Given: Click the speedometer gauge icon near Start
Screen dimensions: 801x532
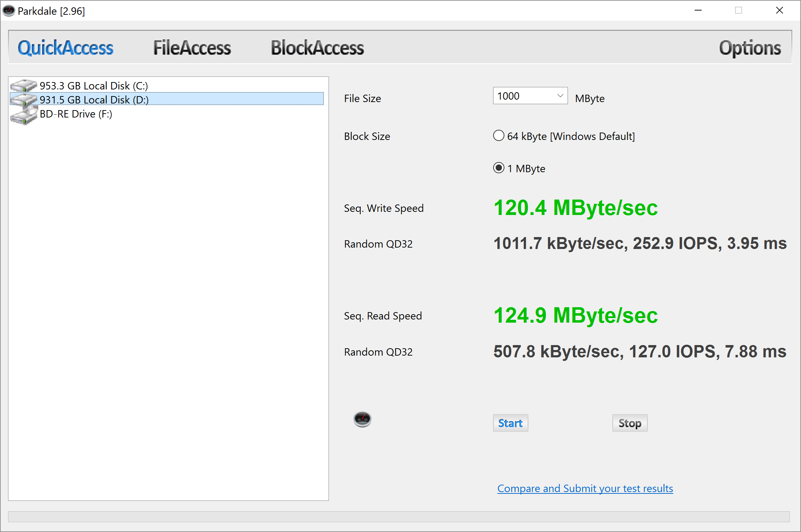Looking at the screenshot, I should click(362, 419).
